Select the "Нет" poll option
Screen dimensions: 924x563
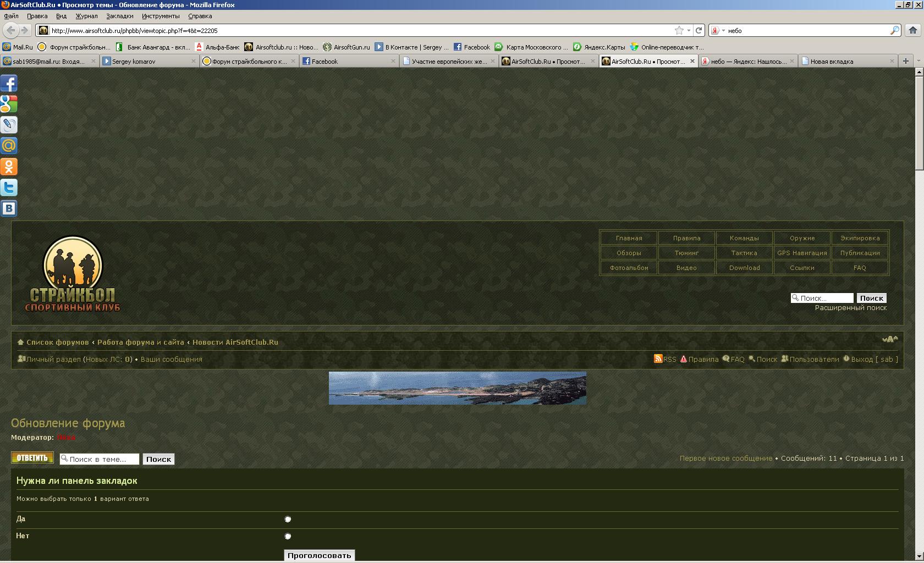pyautogui.click(x=288, y=536)
